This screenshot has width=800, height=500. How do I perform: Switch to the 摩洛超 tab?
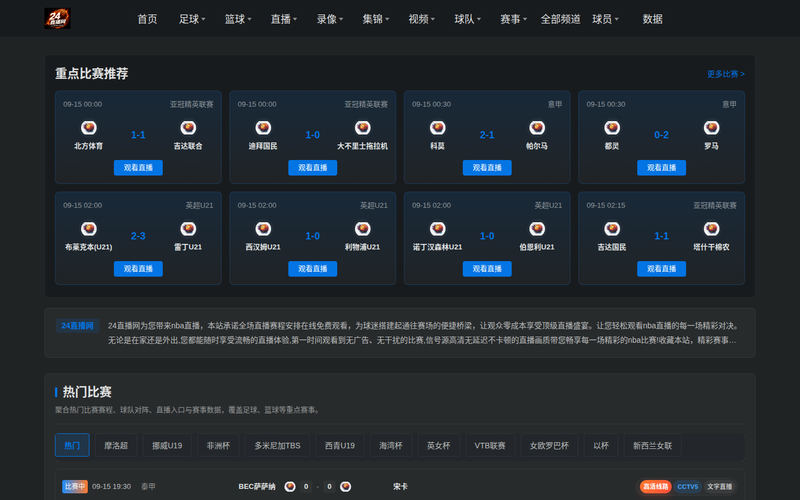pyautogui.click(x=116, y=445)
